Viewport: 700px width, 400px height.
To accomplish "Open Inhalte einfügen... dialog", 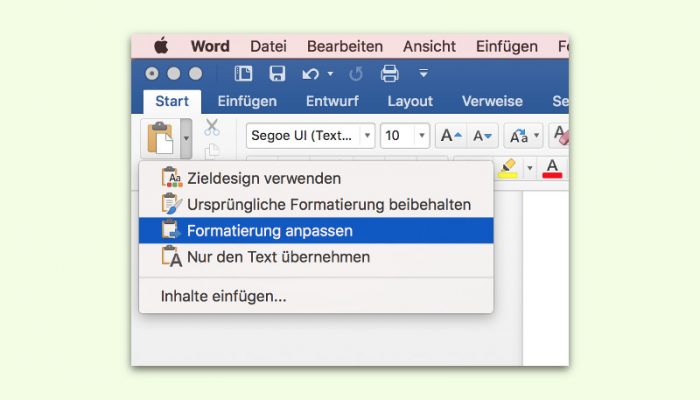I will pos(316,296).
